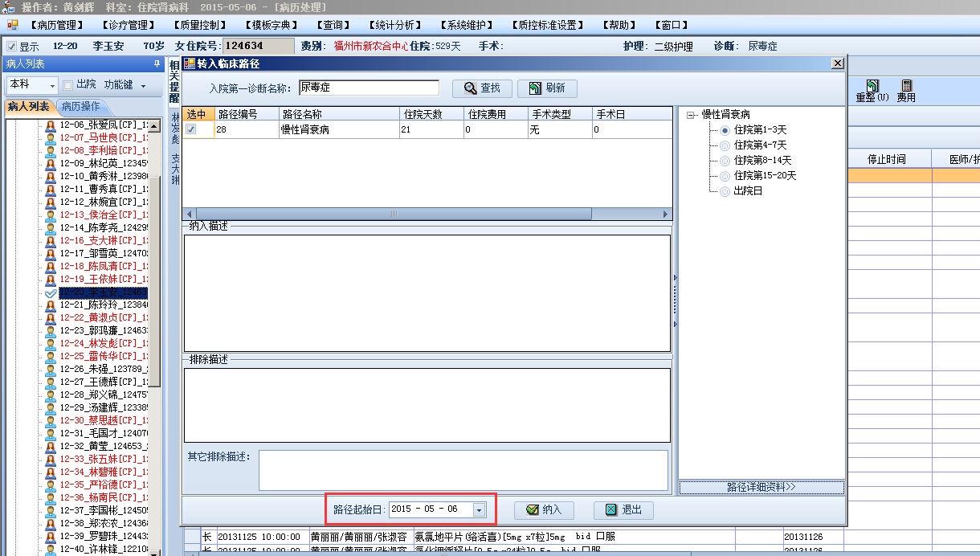Click the 入院第一诊断名称 input field
This screenshot has width=980, height=556.
point(369,88)
